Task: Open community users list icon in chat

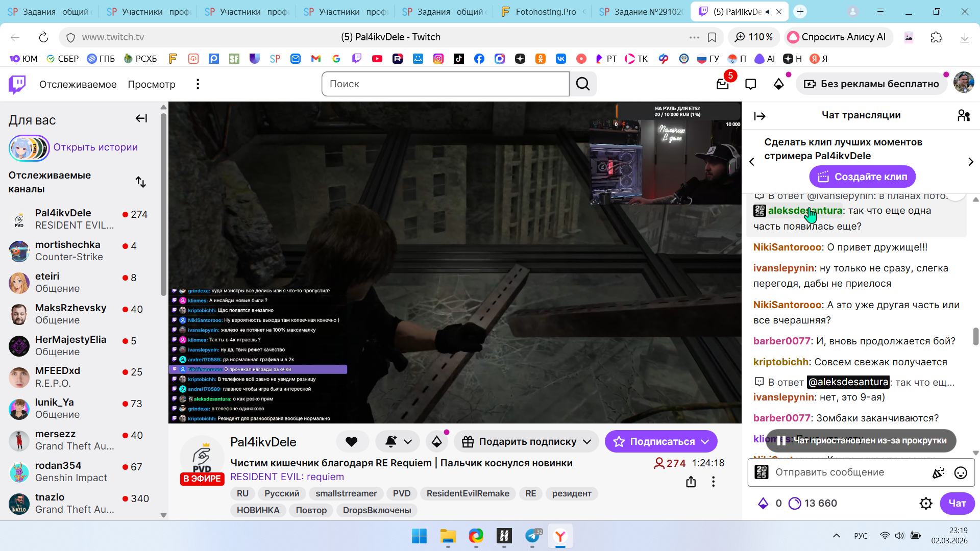Action: tap(963, 116)
